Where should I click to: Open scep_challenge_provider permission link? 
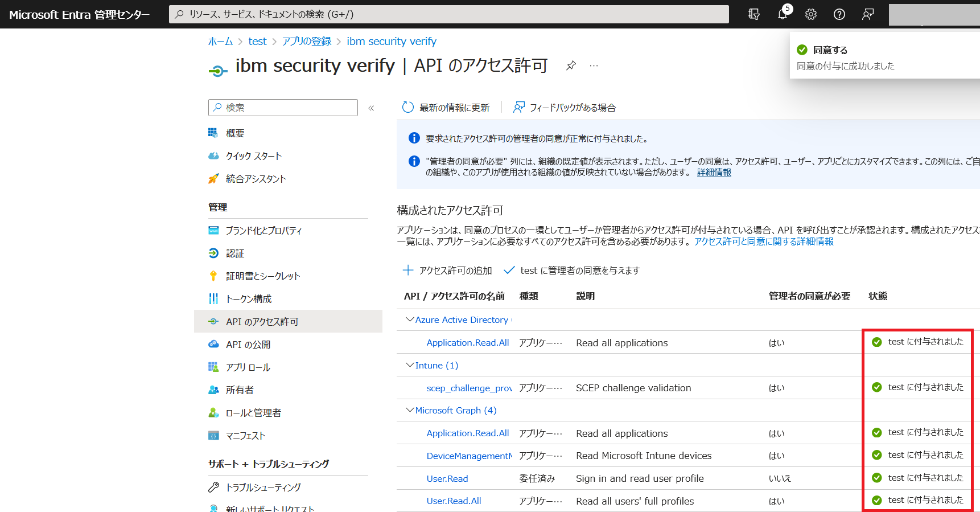[x=470, y=388]
